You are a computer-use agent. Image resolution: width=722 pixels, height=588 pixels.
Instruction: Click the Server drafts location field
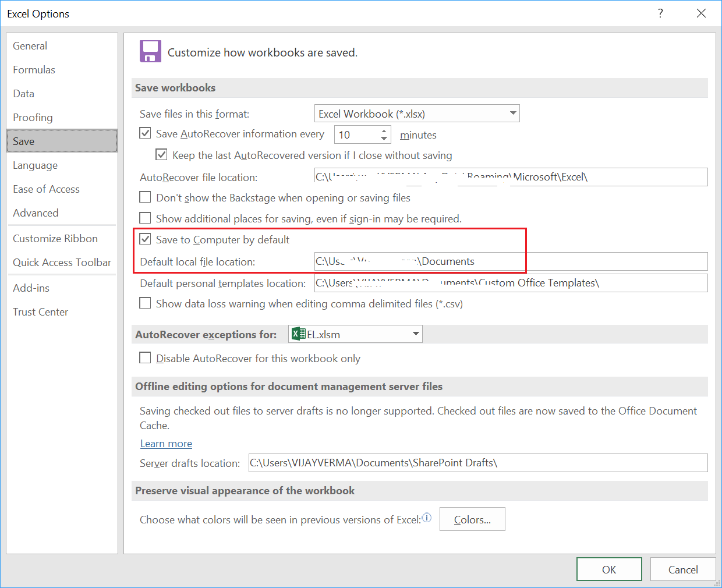[478, 463]
